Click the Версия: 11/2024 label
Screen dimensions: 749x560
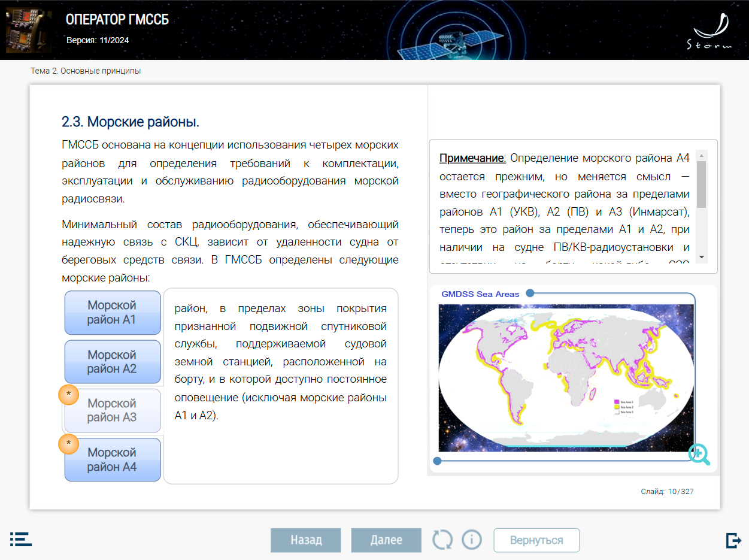pyautogui.click(x=98, y=41)
